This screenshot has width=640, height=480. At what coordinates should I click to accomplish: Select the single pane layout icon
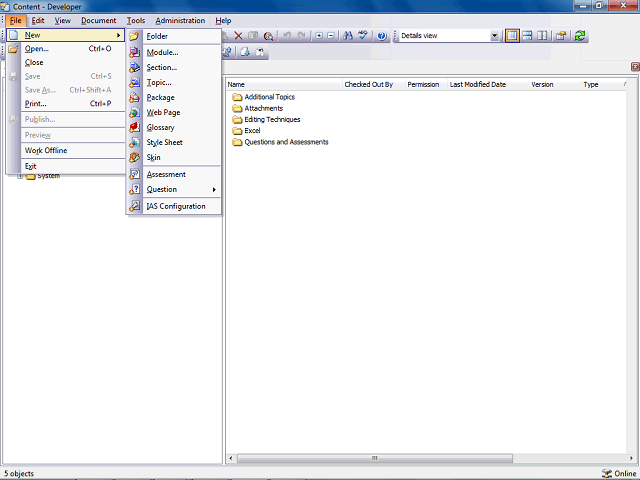tap(512, 36)
